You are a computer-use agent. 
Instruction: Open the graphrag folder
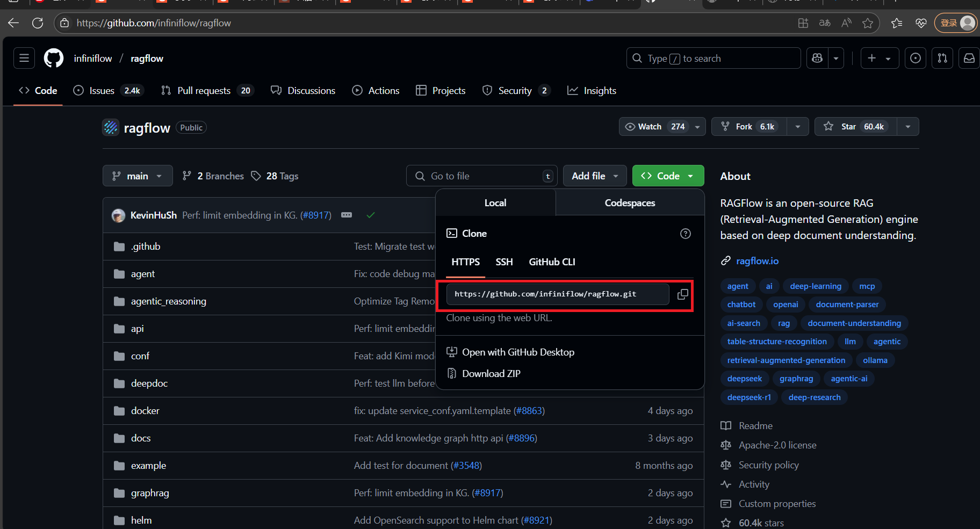click(150, 493)
